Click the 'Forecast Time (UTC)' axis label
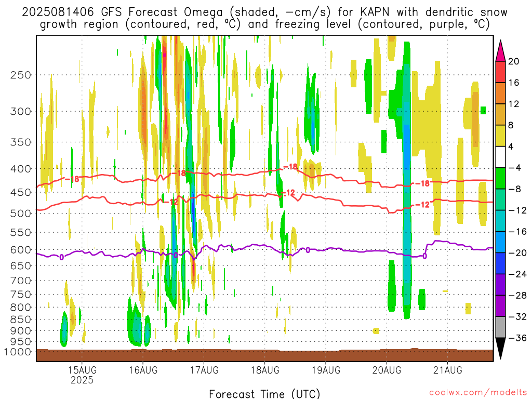The height and width of the screenshot is (399, 532). tap(264, 394)
